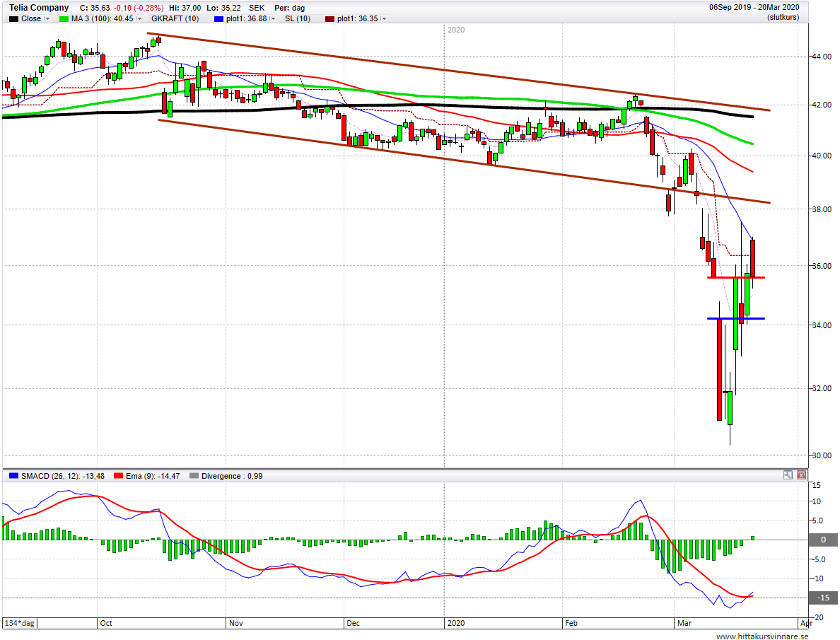Click the -15 MACD level marker
The image size is (840, 640).
824,598
